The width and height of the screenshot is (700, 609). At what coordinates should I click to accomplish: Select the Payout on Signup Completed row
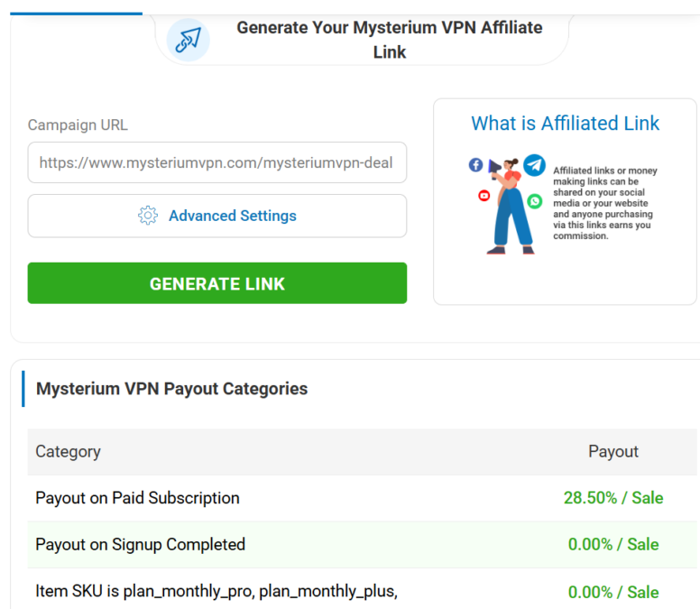(140, 544)
